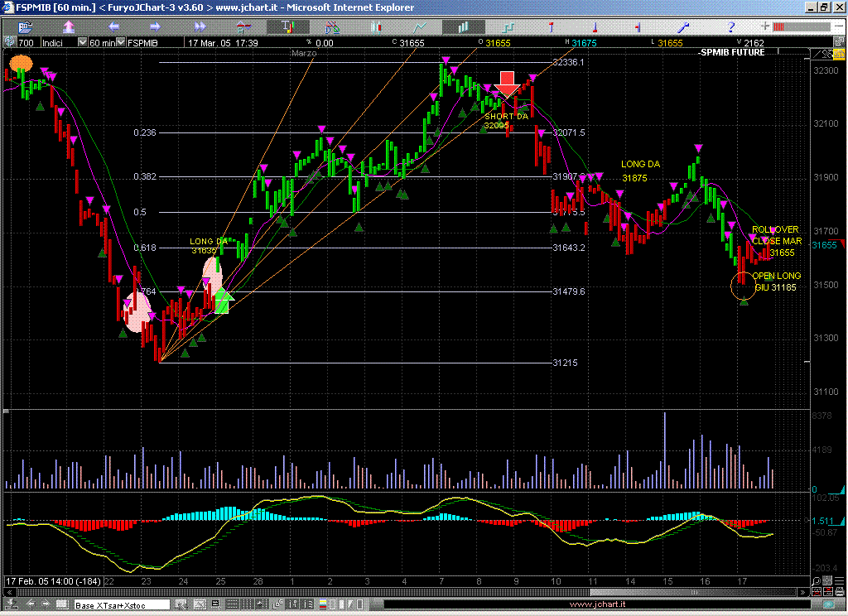Screen dimensions: 848x616
Task: Click the fast-forward double arrow icon
Action: coord(200,27)
